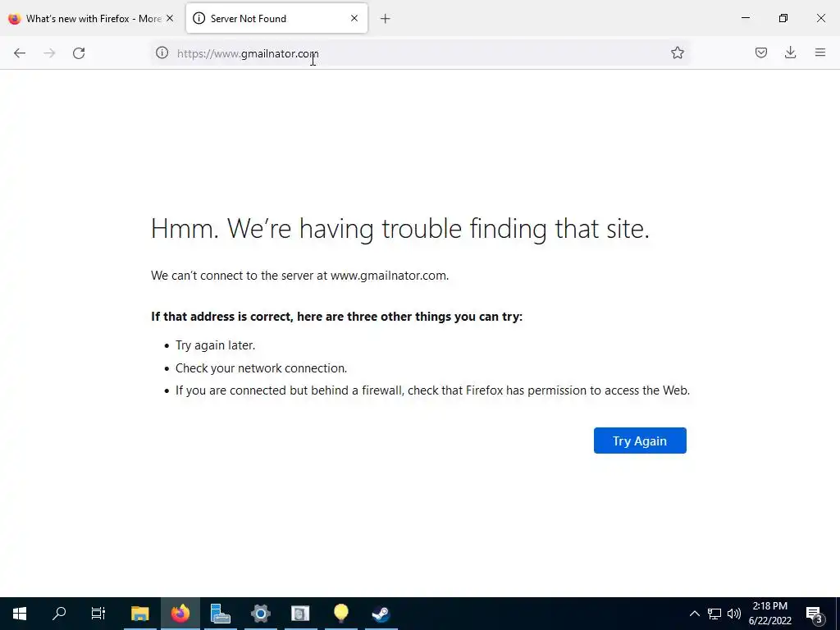
Task: Click "We can't connect to the server" text
Action: 300,276
